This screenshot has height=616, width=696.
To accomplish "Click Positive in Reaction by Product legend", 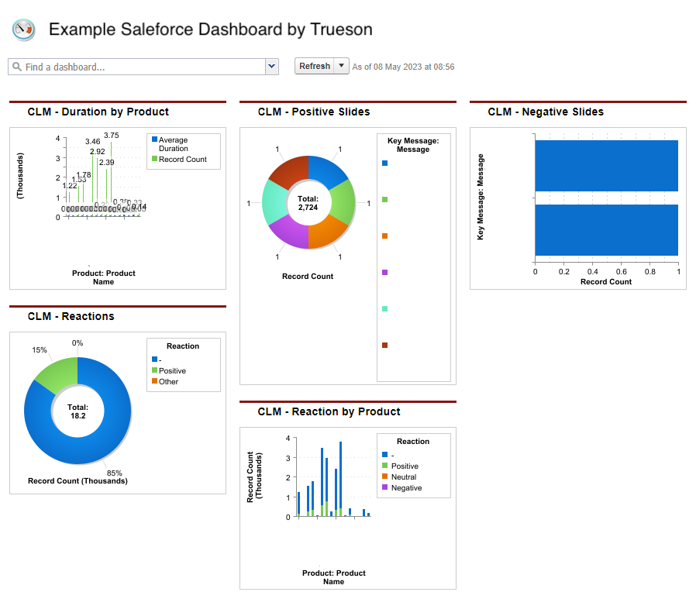I will click(405, 466).
